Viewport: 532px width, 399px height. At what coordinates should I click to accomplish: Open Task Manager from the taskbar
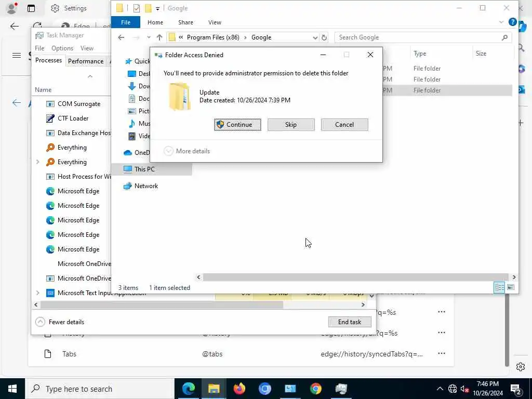341,389
